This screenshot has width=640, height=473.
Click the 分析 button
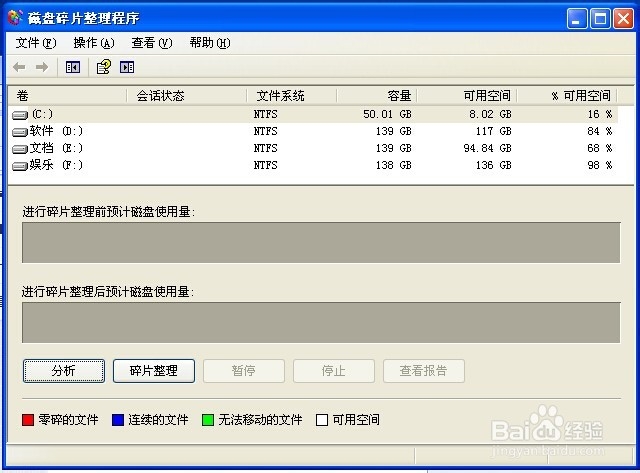click(x=64, y=371)
